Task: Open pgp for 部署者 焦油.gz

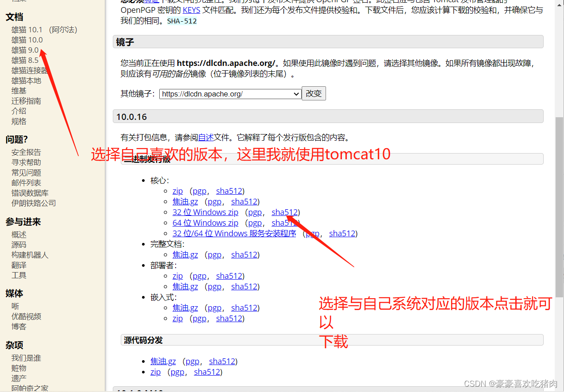Action: point(215,287)
